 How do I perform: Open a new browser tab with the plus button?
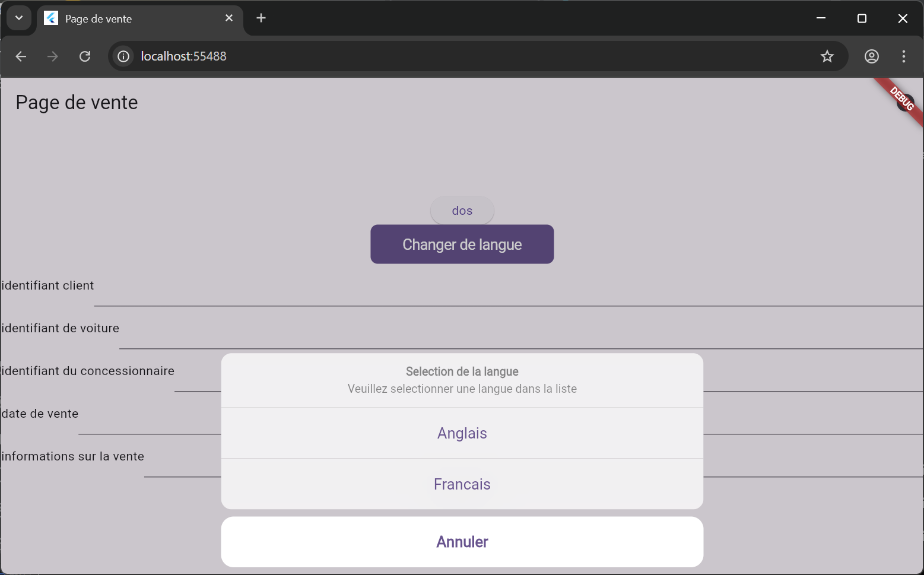[x=261, y=18]
